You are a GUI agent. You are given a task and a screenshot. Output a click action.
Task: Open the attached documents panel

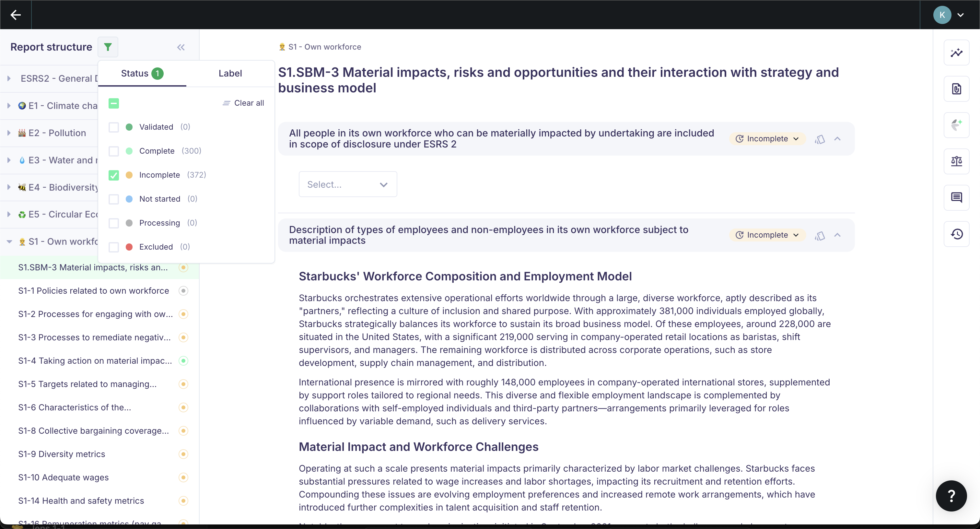click(956, 89)
